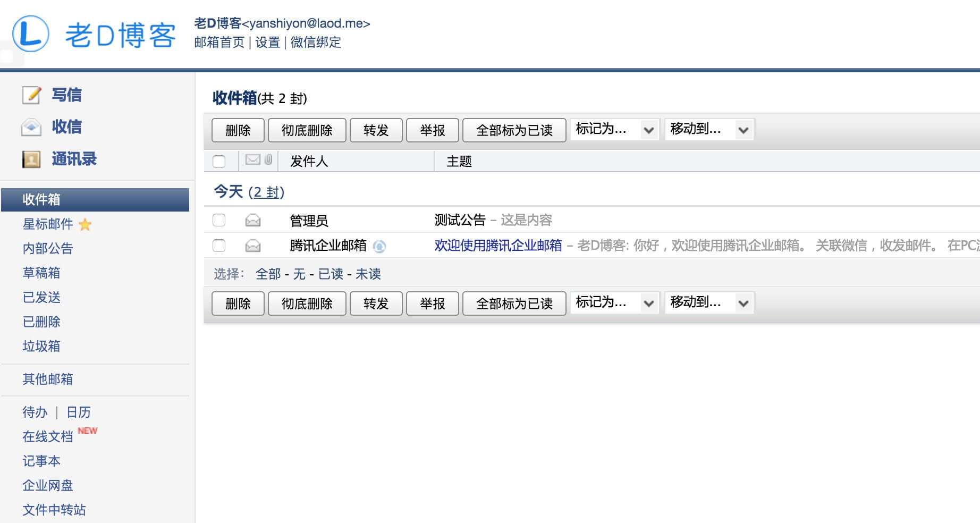
Task: Click the avatar icon beside 腾讯企业邮箱 sender
Action: click(379, 246)
